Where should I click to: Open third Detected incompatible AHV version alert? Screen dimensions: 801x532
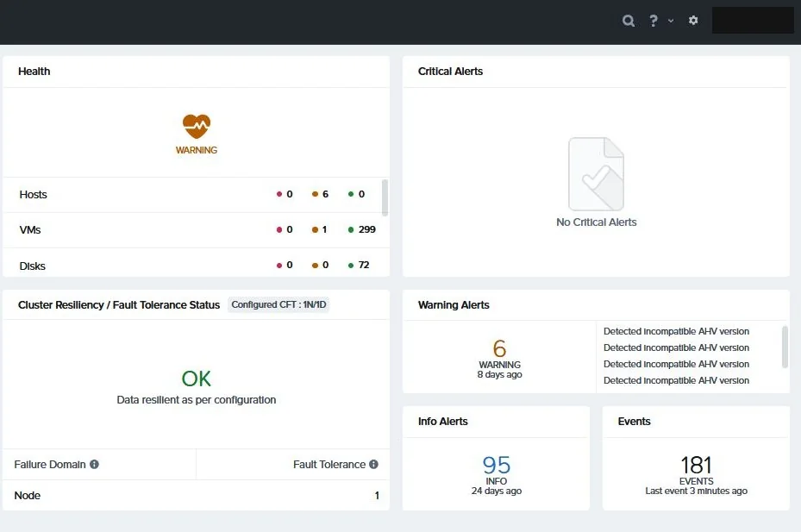click(676, 364)
